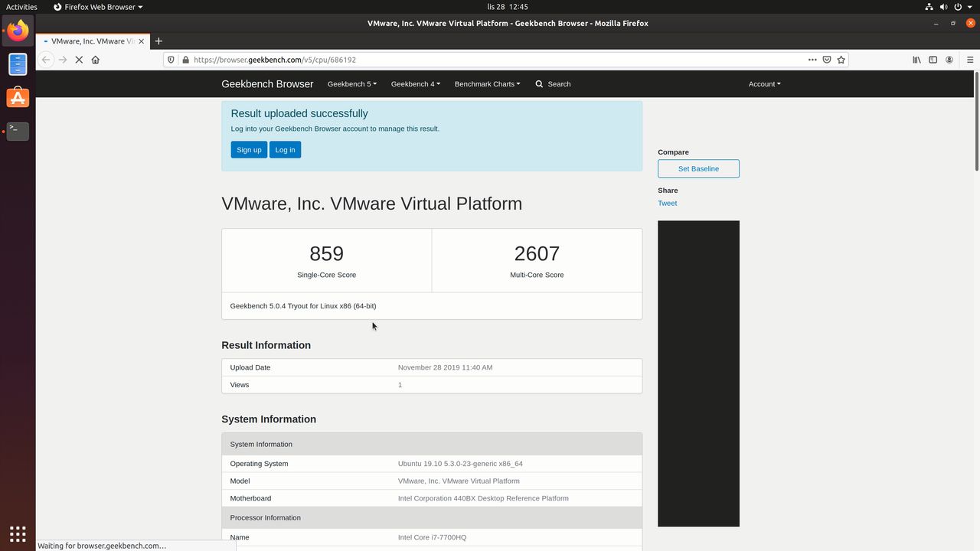Click the single-core score 859
The image size is (980, 551).
[x=326, y=253]
